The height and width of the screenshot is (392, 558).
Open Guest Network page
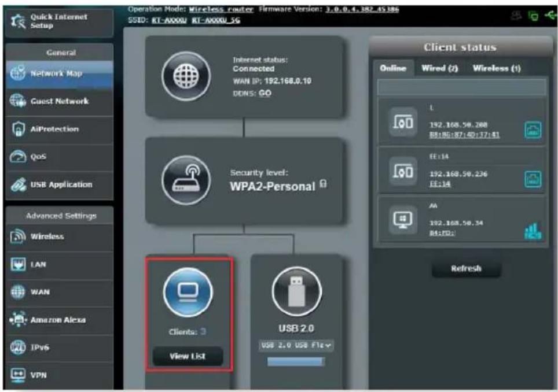pos(60,102)
